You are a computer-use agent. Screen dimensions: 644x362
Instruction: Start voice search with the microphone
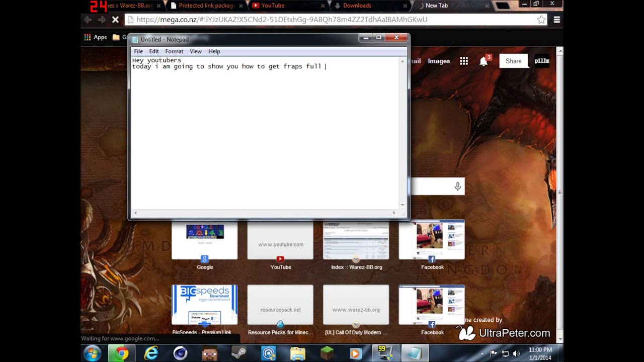(x=457, y=187)
